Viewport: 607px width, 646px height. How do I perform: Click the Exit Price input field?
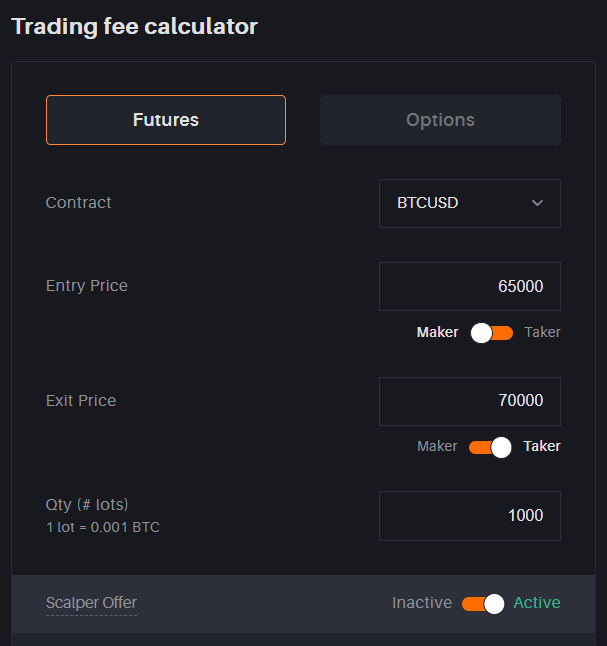tap(469, 401)
